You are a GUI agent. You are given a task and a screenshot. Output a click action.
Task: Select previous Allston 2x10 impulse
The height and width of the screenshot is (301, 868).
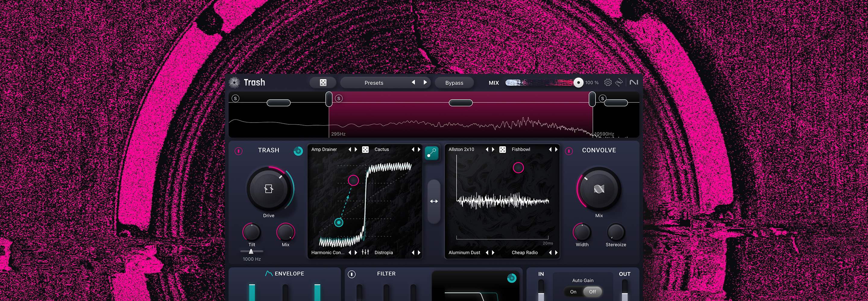tap(487, 149)
